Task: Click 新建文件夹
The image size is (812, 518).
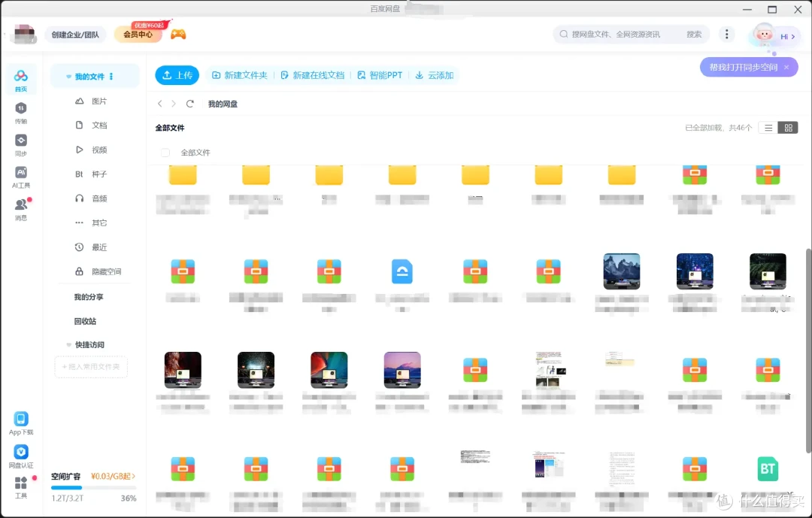Action: coord(240,75)
